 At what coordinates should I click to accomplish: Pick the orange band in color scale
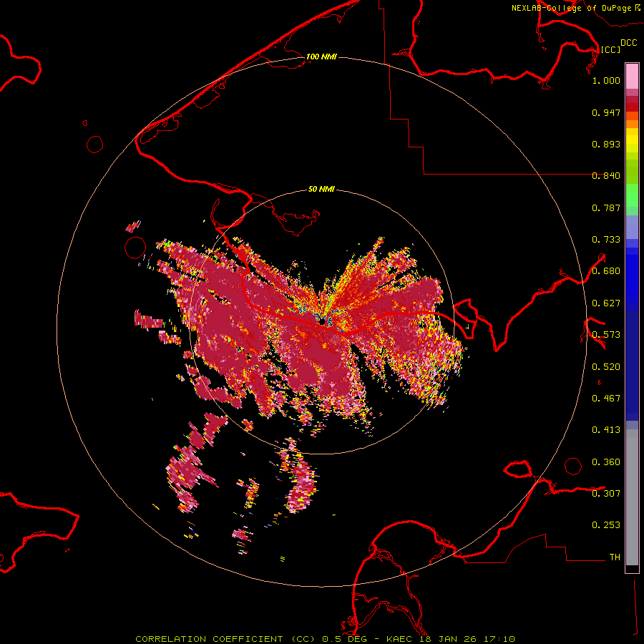[x=632, y=124]
